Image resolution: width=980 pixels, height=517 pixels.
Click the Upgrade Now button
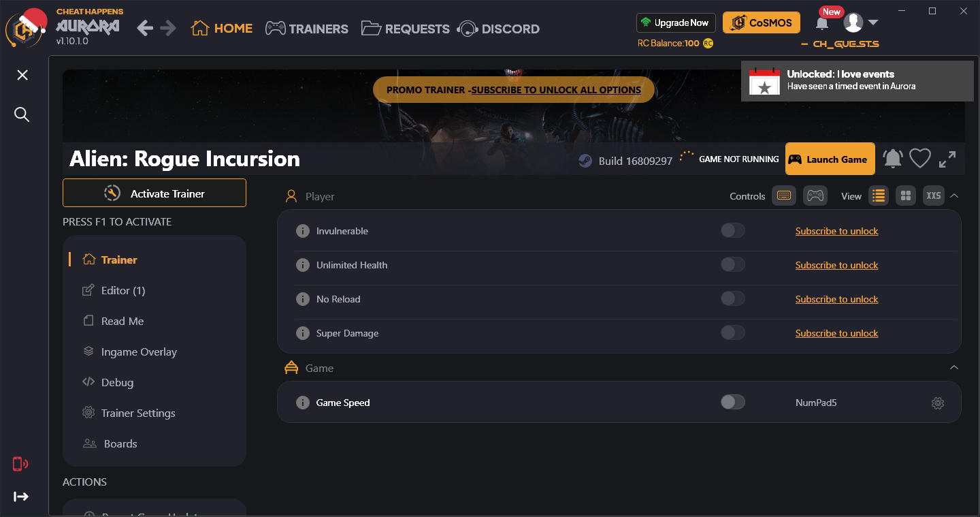point(676,22)
